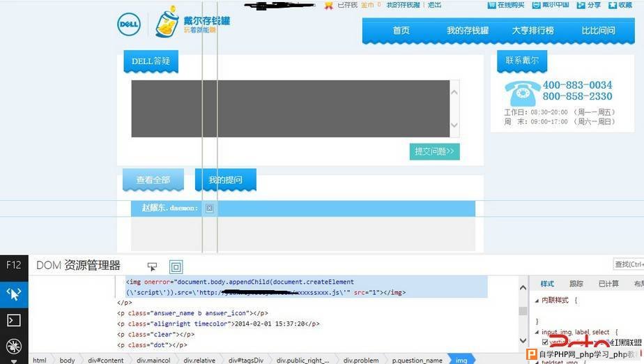
Task: Open the Console tool in F12 sidebar
Action: [14, 320]
